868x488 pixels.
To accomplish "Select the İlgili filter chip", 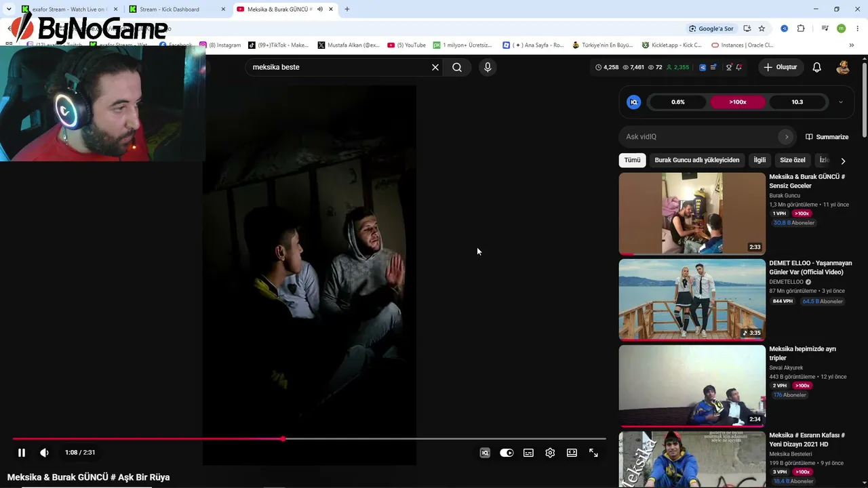I will pyautogui.click(x=759, y=161).
